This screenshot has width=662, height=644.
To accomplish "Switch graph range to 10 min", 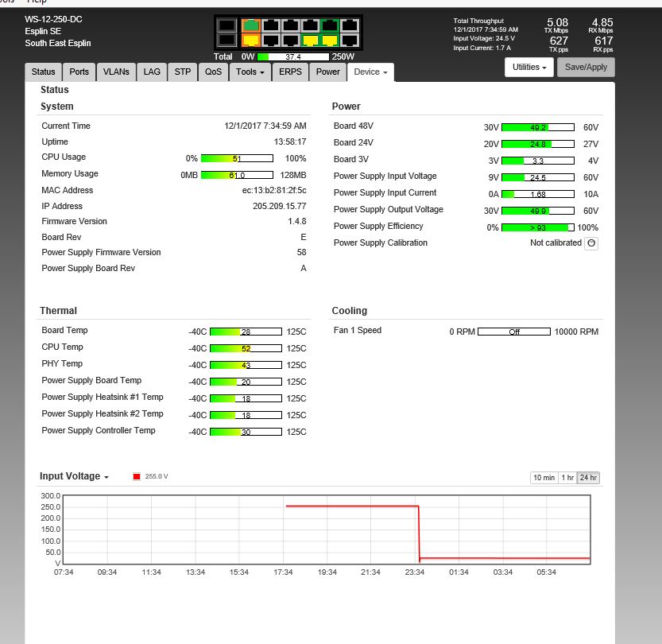I will (544, 478).
